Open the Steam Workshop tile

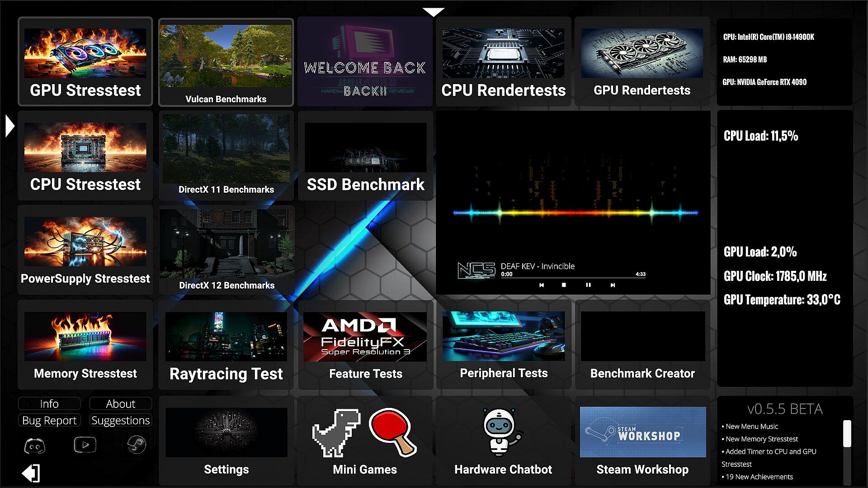(x=642, y=441)
